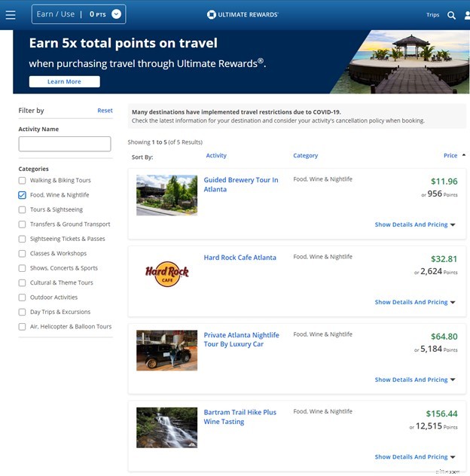The image size is (470, 476).
Task: Click the Activity Name input field
Action: pos(64,144)
